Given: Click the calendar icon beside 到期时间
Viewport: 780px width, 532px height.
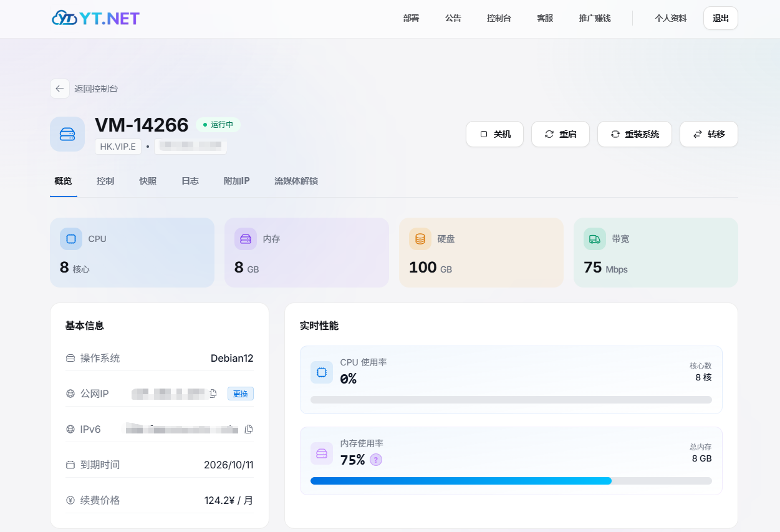Looking at the screenshot, I should tap(70, 465).
